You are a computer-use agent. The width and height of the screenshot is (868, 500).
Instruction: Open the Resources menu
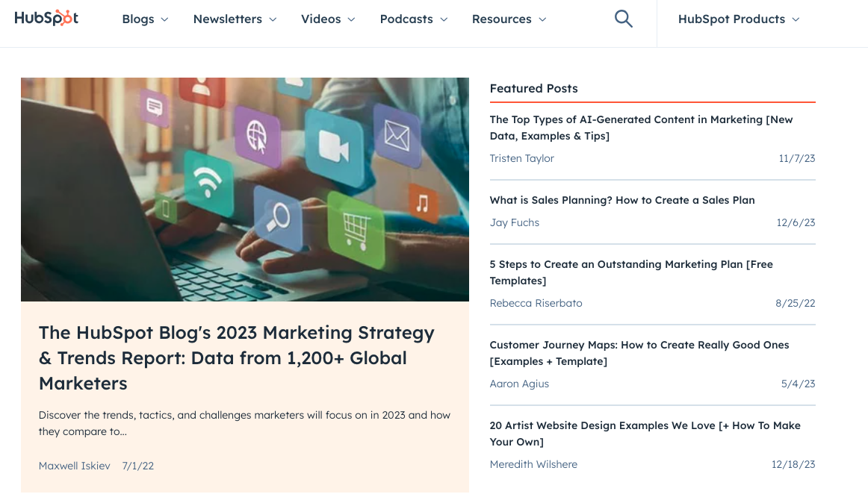[509, 19]
